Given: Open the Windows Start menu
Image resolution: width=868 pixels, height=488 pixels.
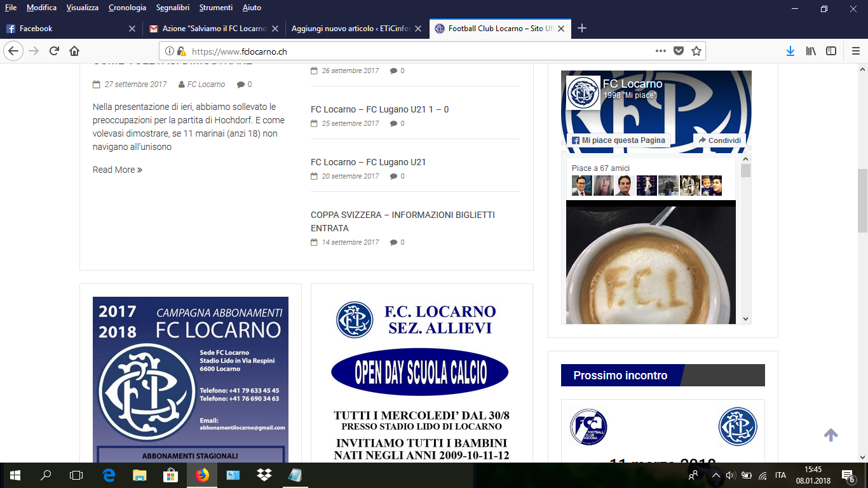Looking at the screenshot, I should 15,475.
